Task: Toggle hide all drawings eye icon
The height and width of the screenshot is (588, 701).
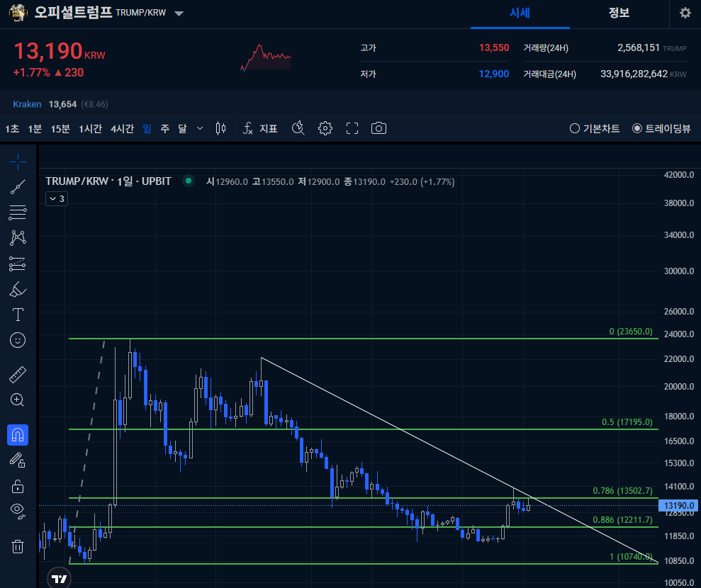Action: 18,510
